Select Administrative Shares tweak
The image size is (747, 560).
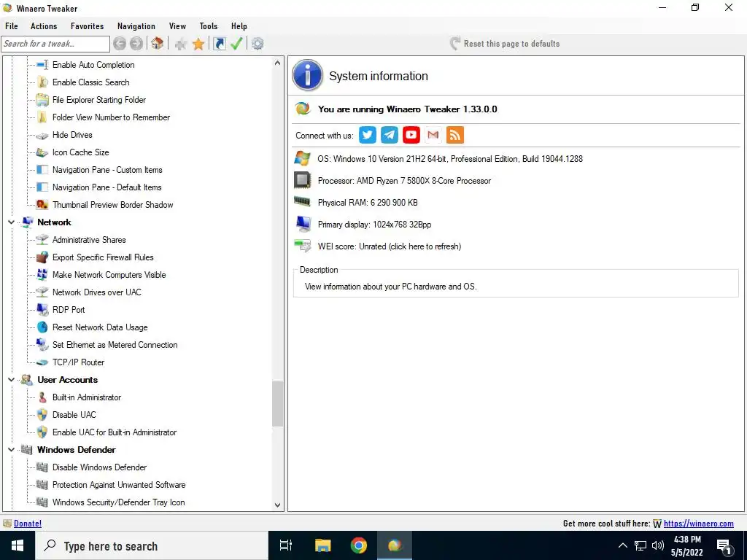coord(89,240)
